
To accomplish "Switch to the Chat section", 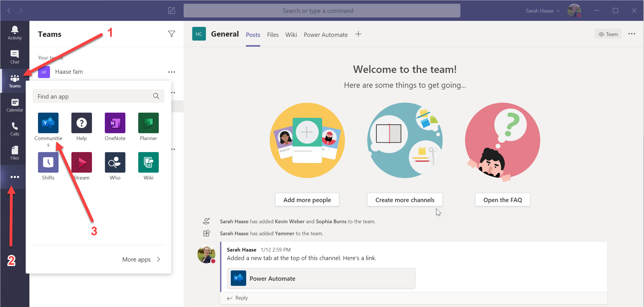I will [x=14, y=57].
